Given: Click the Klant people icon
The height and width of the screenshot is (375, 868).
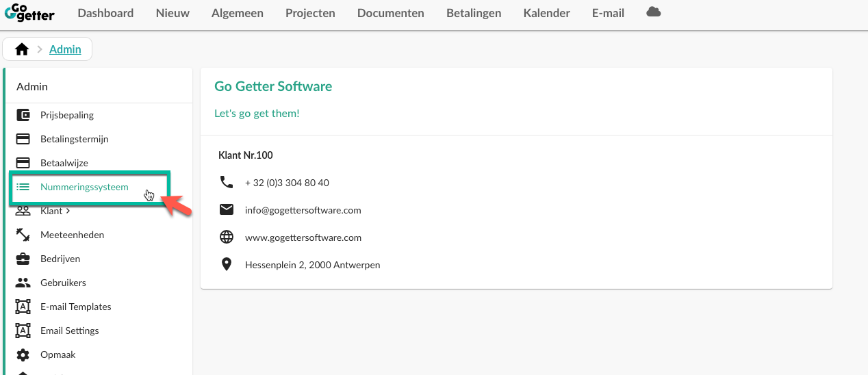Looking at the screenshot, I should click(x=23, y=211).
